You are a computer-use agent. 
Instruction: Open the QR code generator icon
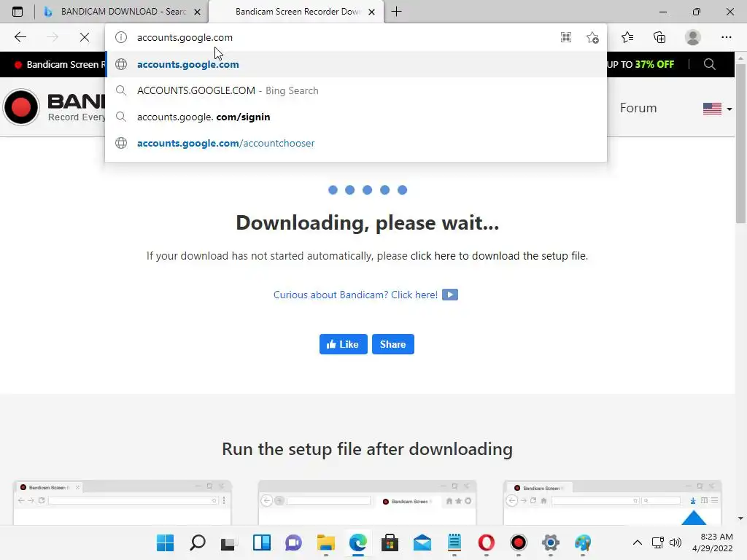pyautogui.click(x=565, y=37)
